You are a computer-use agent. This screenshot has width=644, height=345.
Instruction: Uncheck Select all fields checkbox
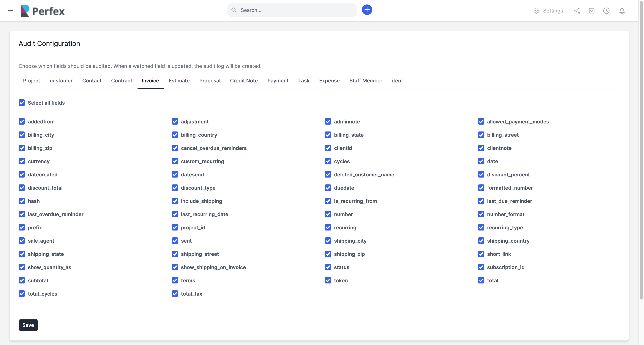point(22,103)
